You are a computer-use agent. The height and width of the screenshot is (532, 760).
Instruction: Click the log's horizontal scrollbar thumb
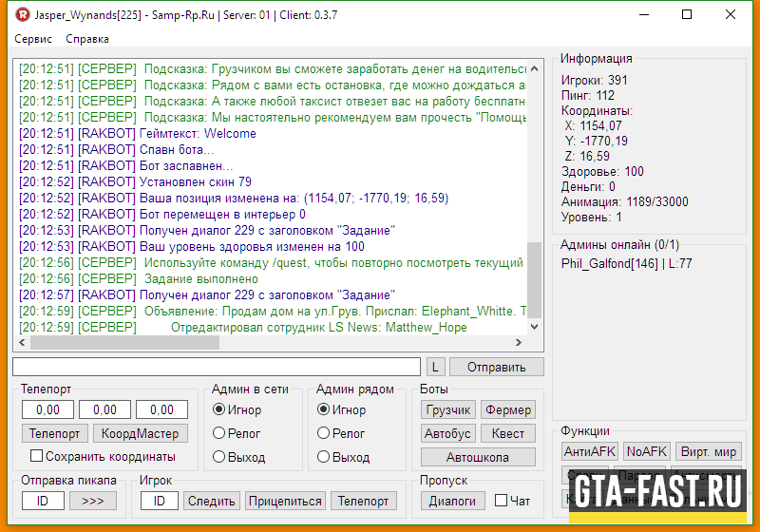(x=124, y=343)
